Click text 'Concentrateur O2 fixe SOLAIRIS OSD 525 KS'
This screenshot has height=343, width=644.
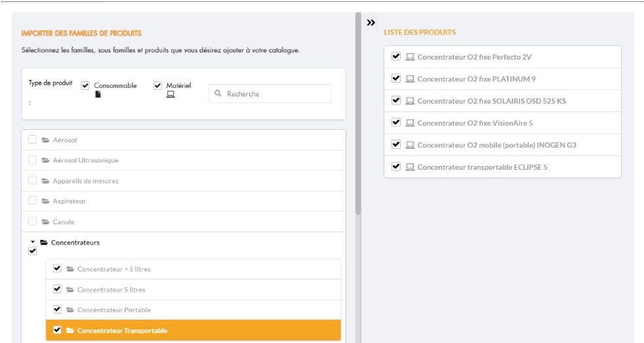pos(492,101)
